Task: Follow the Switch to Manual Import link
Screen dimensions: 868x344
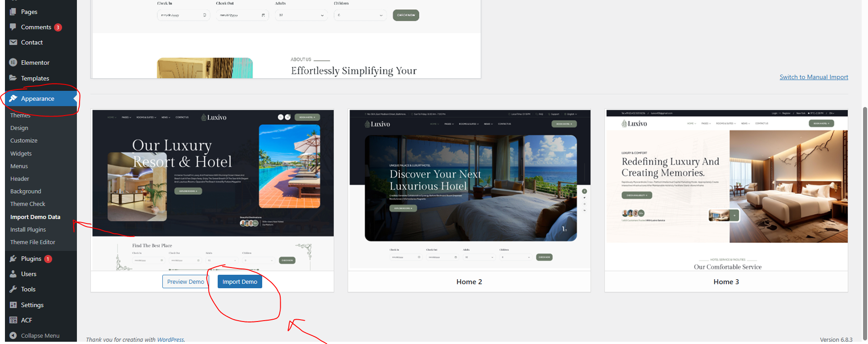Action: (814, 77)
